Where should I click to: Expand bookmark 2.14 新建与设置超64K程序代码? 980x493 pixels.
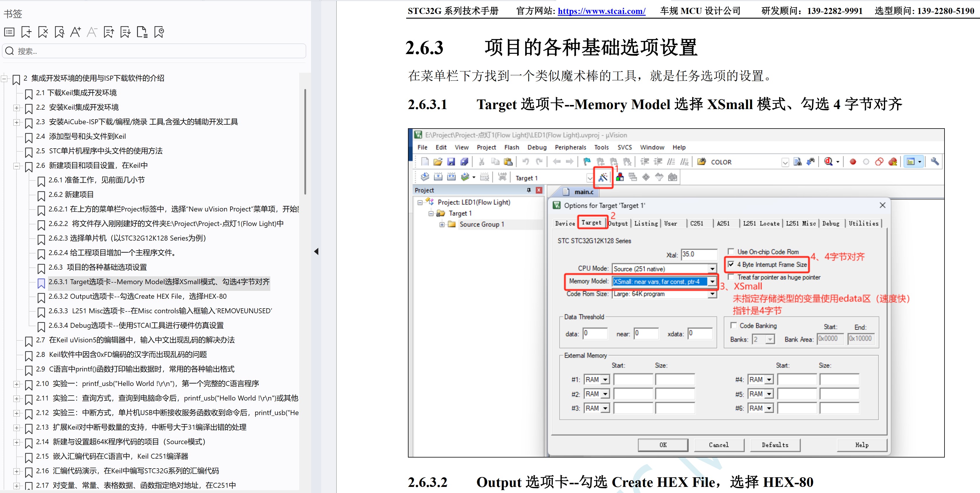(16, 442)
